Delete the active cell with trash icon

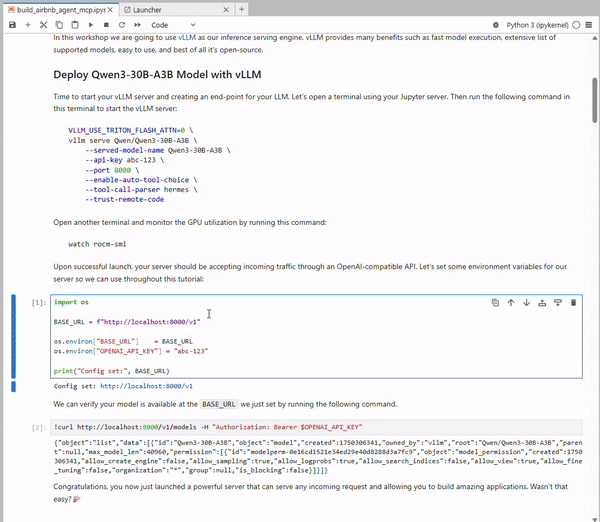[573, 302]
